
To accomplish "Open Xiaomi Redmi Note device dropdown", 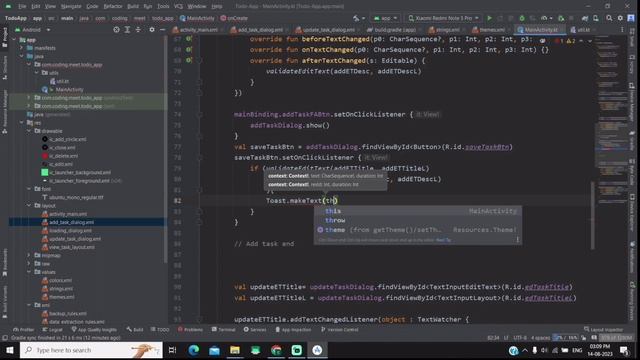I will pos(444,18).
